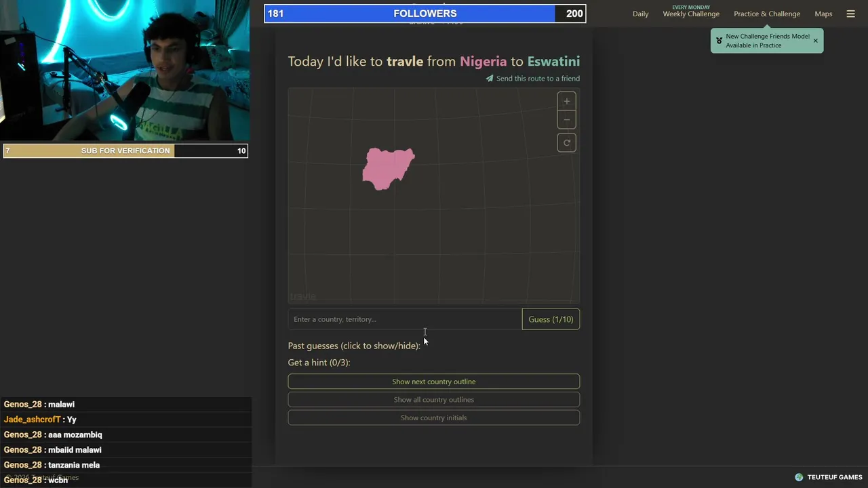Click the paper plane send icon
The image size is (868, 488).
pyautogui.click(x=490, y=79)
